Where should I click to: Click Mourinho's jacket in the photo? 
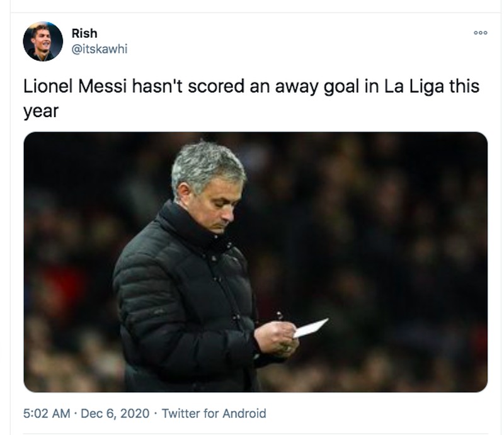pos(183,283)
